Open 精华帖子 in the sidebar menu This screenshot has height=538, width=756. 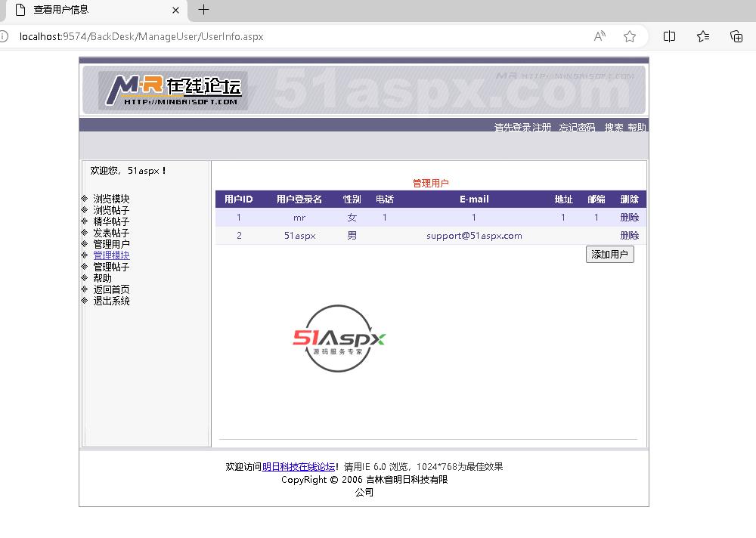click(x=111, y=221)
